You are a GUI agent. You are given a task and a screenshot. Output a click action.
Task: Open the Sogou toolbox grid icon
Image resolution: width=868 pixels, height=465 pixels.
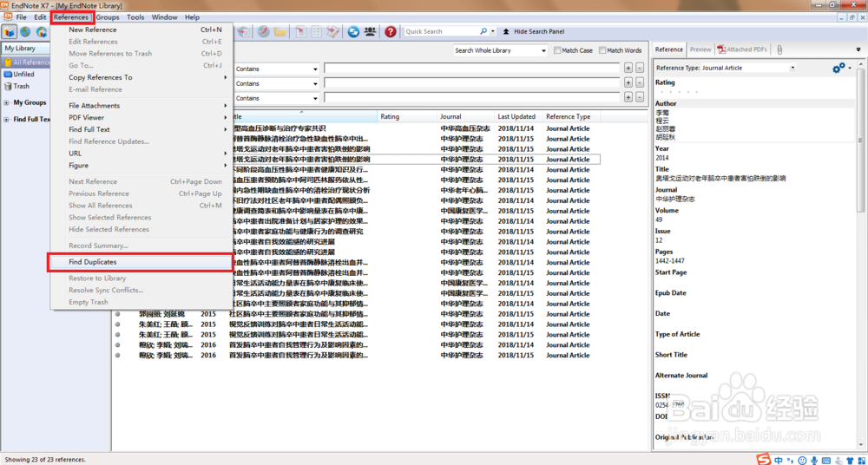pos(862,461)
